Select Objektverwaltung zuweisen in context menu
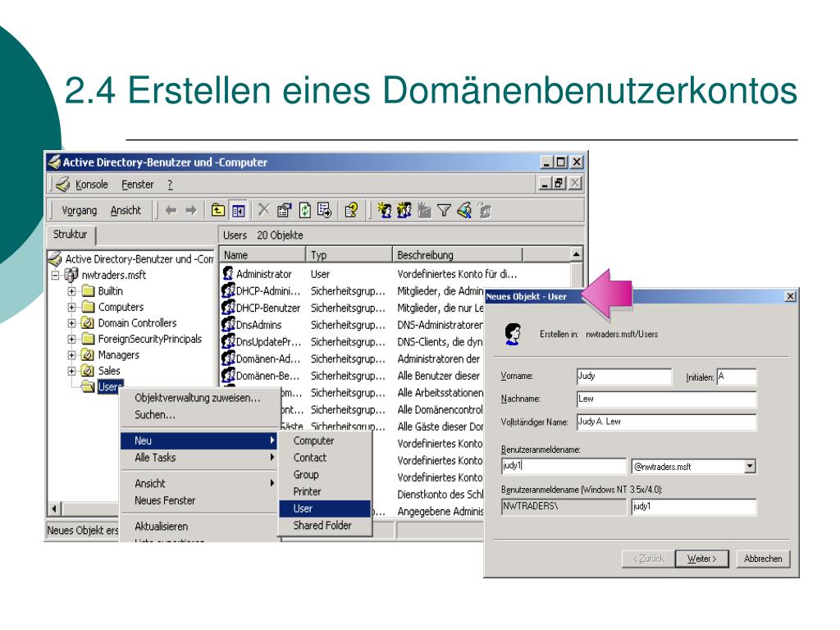This screenshot has width=840, height=630. point(197,398)
